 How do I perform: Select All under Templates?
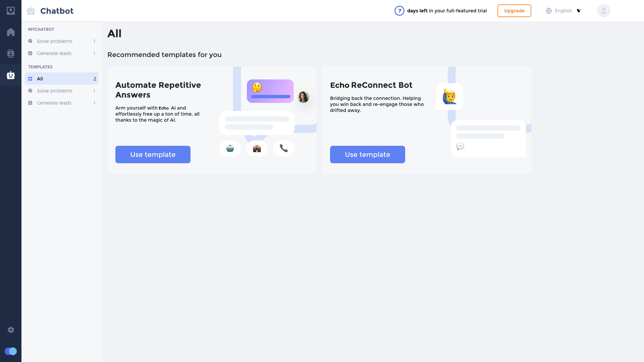click(x=62, y=79)
